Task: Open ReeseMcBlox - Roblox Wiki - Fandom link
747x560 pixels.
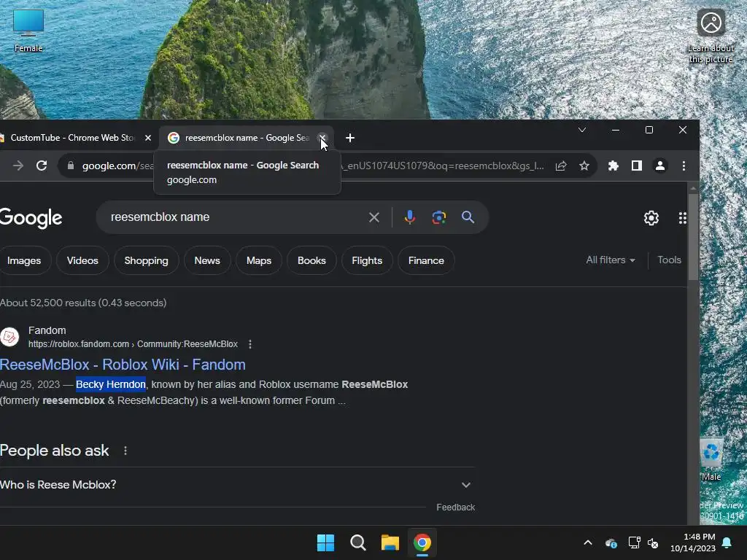Action: point(123,365)
